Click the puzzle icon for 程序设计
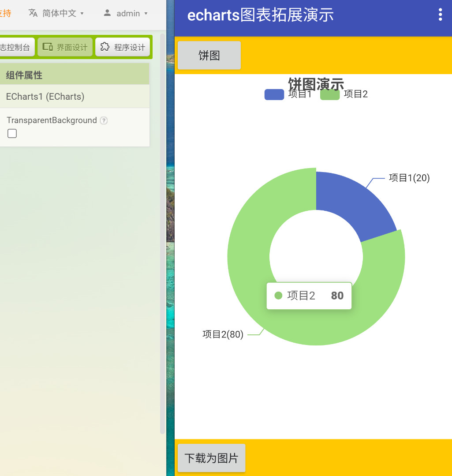Viewport: 452px width, 476px height. click(105, 47)
